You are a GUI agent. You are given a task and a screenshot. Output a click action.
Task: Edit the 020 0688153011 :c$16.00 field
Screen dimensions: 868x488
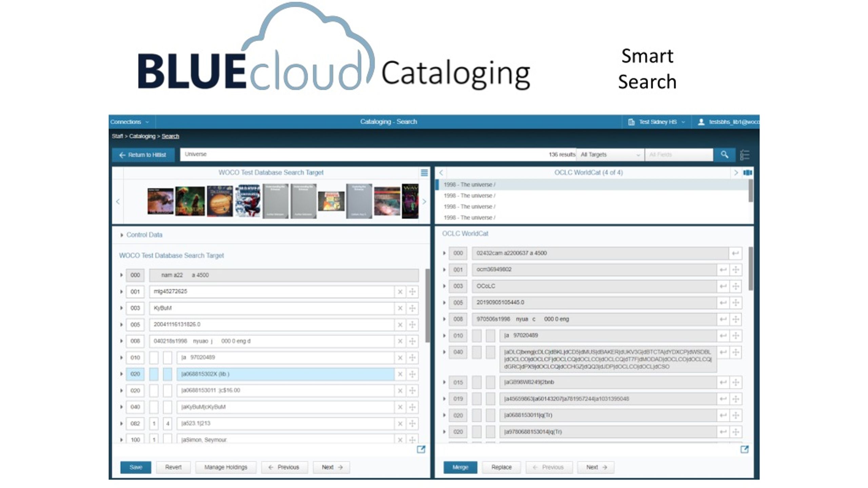click(x=285, y=390)
